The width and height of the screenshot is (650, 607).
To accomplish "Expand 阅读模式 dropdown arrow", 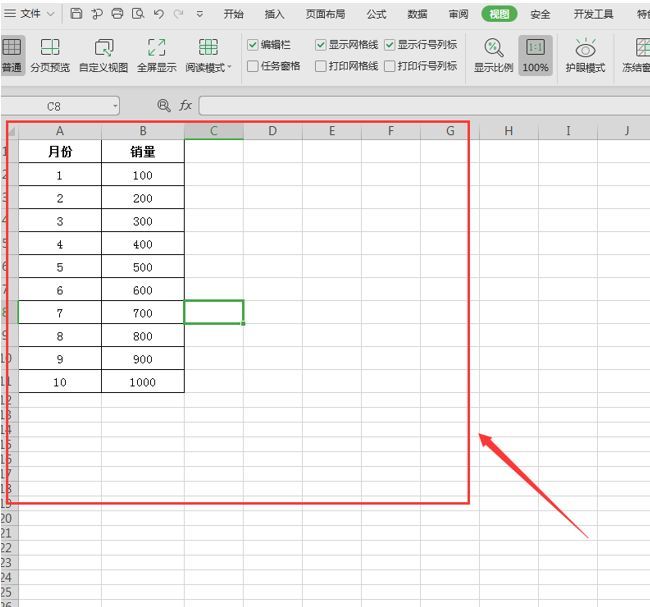I will (x=229, y=66).
